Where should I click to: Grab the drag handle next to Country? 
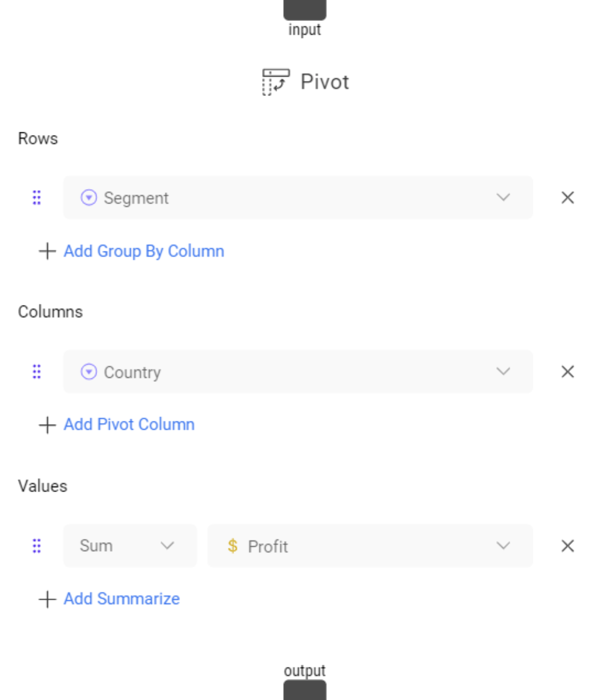[x=36, y=371]
